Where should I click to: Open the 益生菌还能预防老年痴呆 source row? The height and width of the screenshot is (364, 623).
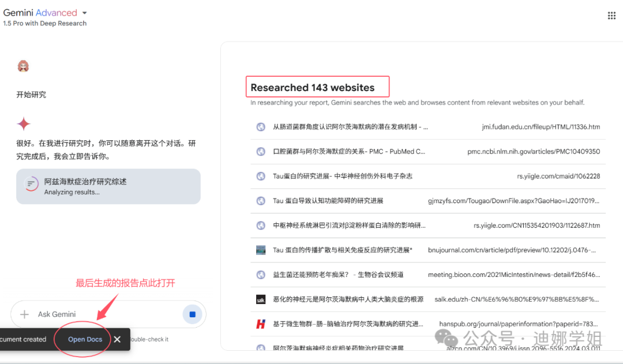428,275
